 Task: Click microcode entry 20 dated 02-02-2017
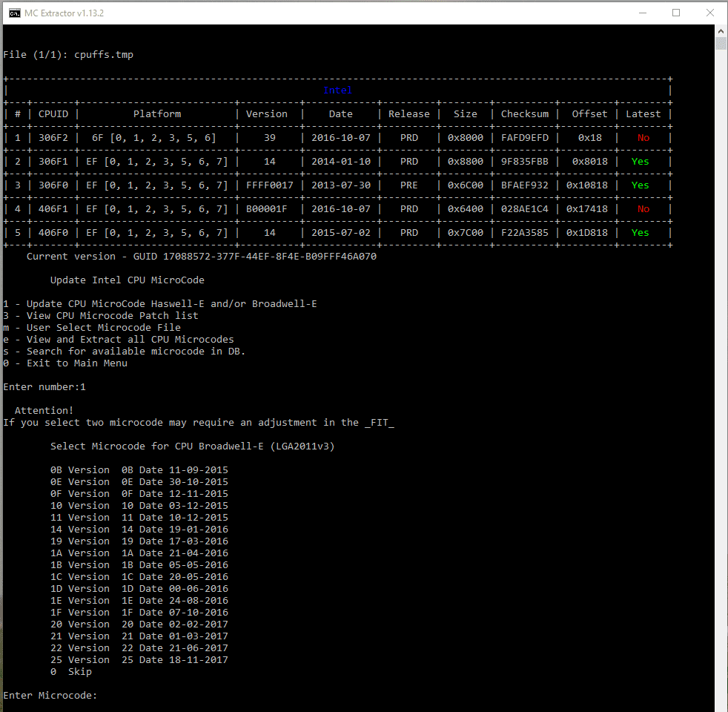[139, 624]
